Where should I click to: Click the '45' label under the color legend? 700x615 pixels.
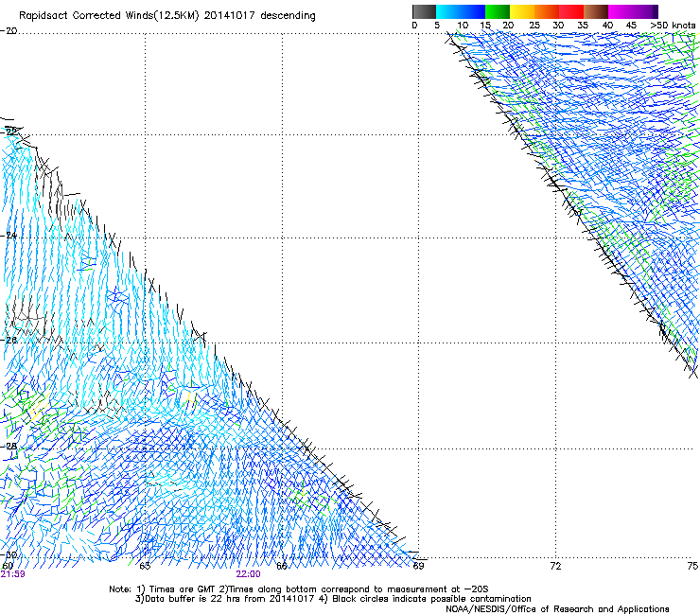pyautogui.click(x=631, y=26)
